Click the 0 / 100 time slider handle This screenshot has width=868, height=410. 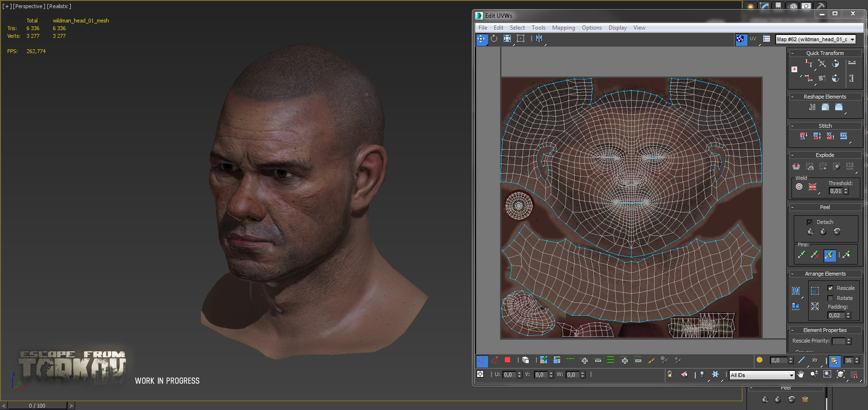point(37,406)
